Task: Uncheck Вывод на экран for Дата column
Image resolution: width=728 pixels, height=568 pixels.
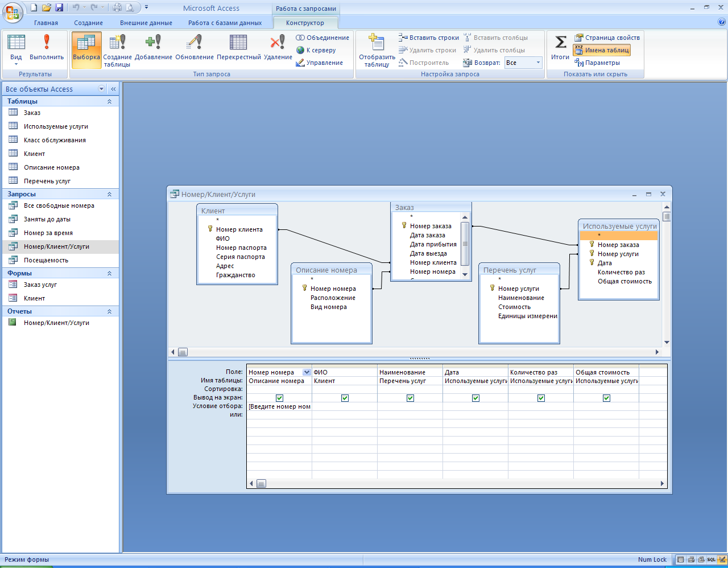Action: tap(475, 398)
